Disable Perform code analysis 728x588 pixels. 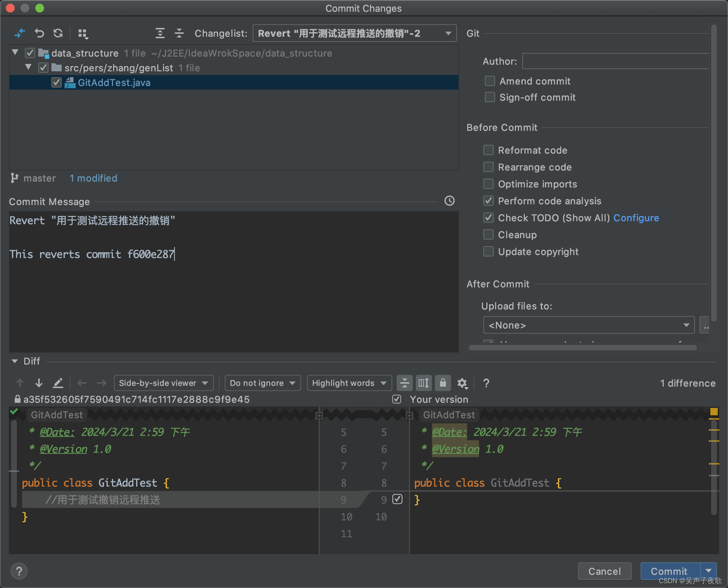(488, 201)
